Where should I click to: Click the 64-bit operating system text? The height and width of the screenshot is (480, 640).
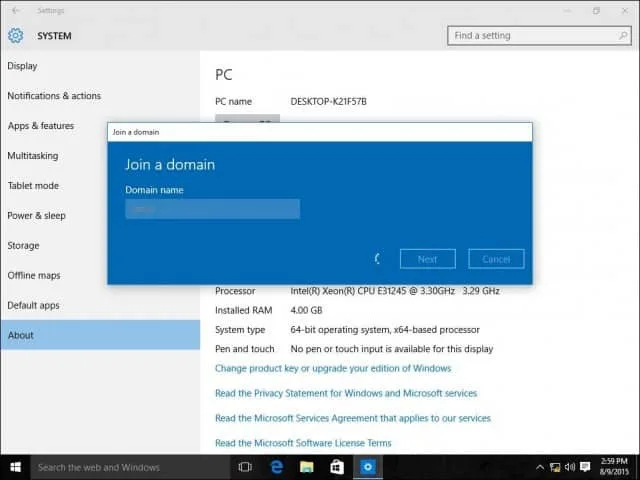point(385,329)
